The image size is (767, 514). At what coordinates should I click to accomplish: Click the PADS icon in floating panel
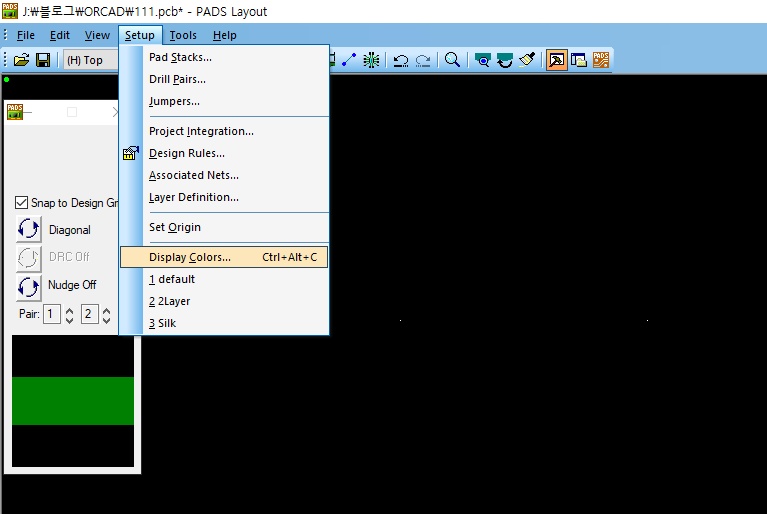15,112
